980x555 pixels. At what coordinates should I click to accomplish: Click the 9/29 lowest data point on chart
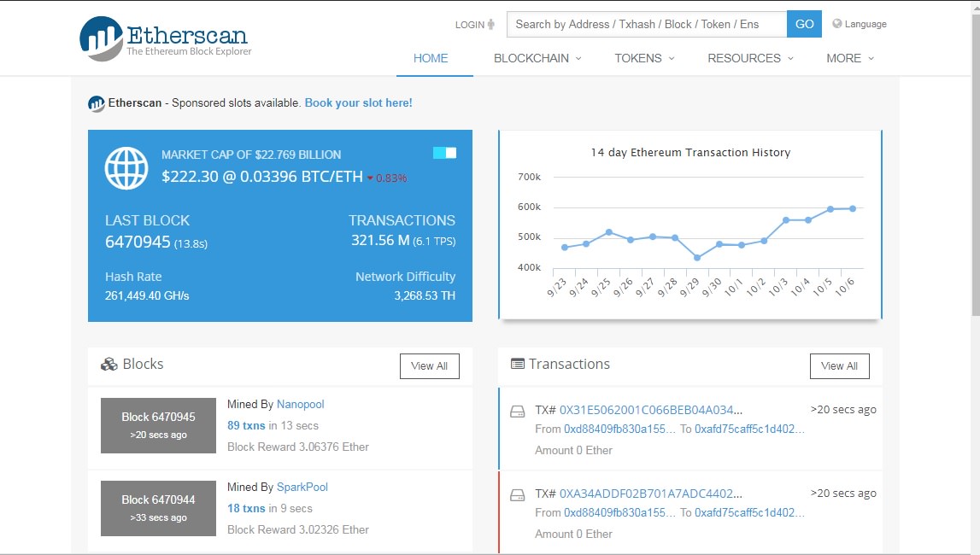pos(697,257)
